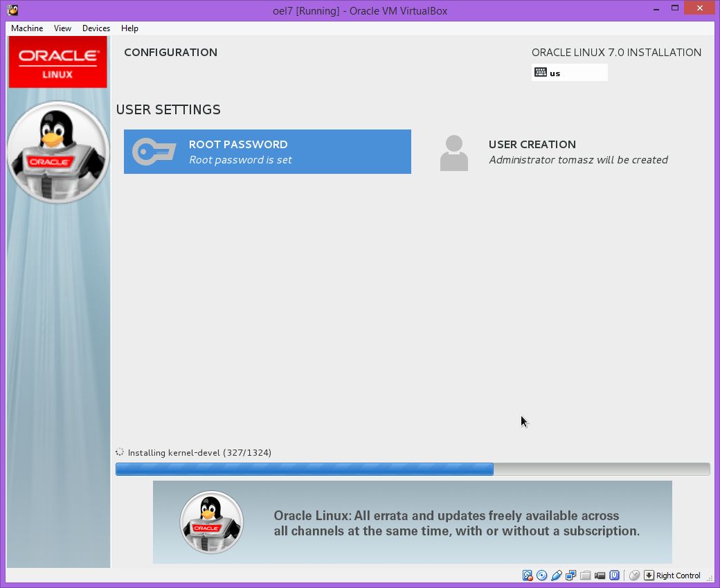Click the ORACLE LINUX 7.0 INSTALLATION label
This screenshot has width=720, height=588.
coord(616,53)
